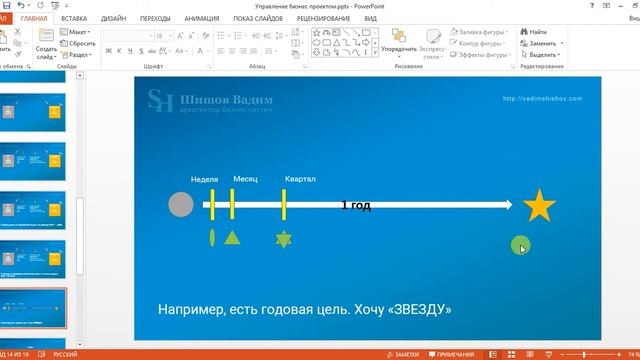Screen dimensions: 640x360
Task: Select the oval shape in shapes gallery
Action: click(316, 42)
